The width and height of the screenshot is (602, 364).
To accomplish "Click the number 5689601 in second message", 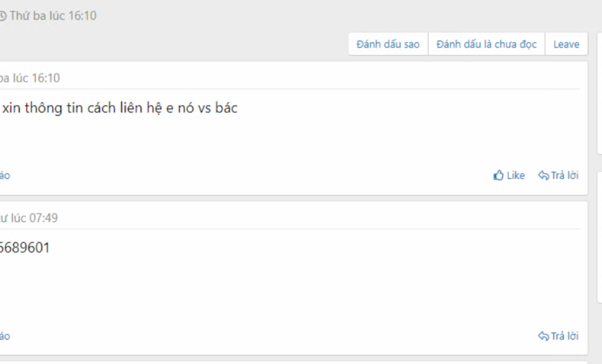I will click(25, 248).
